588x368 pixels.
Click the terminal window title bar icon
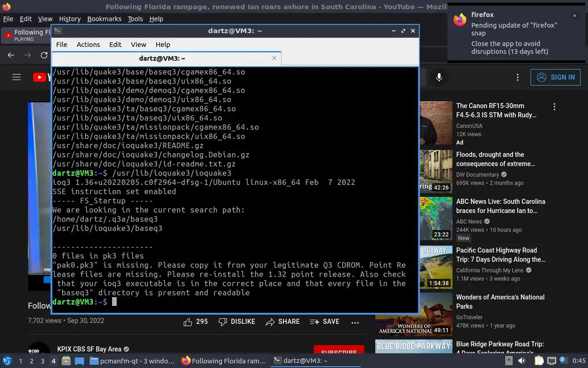click(x=57, y=31)
